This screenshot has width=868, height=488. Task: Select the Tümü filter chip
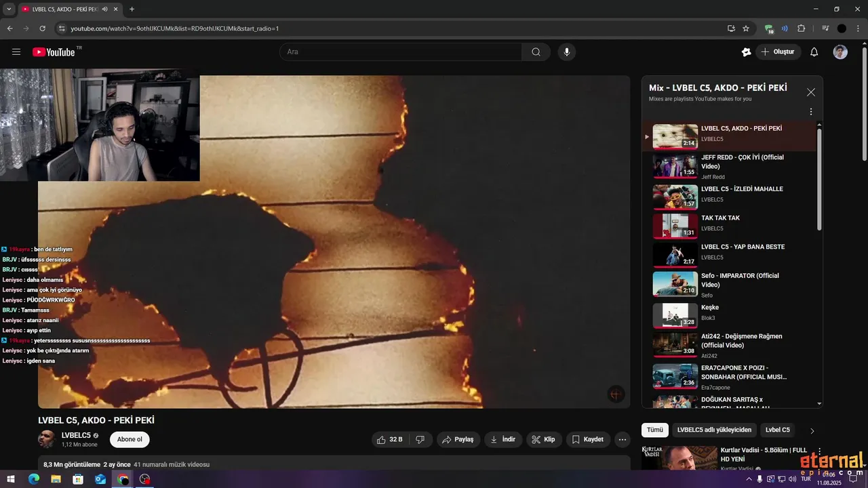click(x=655, y=430)
